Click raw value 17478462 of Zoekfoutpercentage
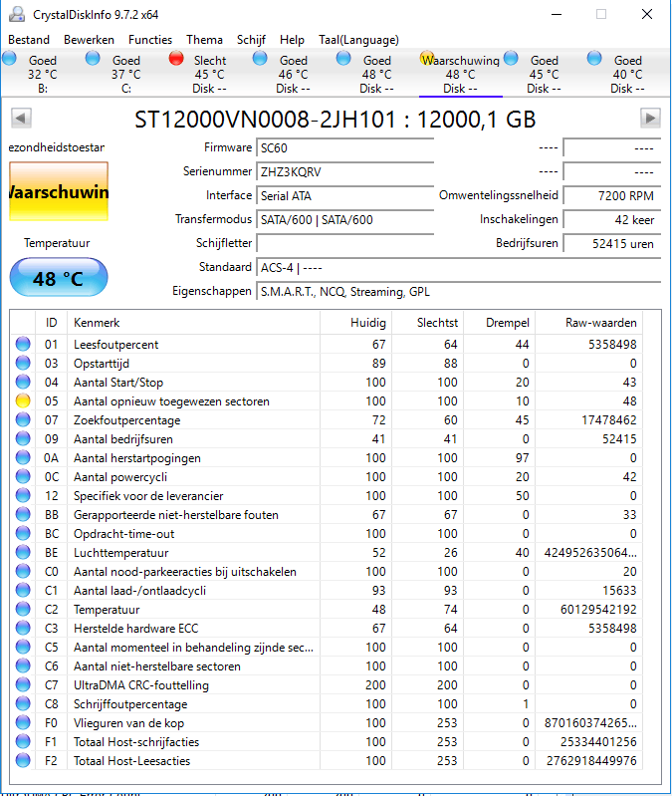672x796 pixels. coord(608,419)
